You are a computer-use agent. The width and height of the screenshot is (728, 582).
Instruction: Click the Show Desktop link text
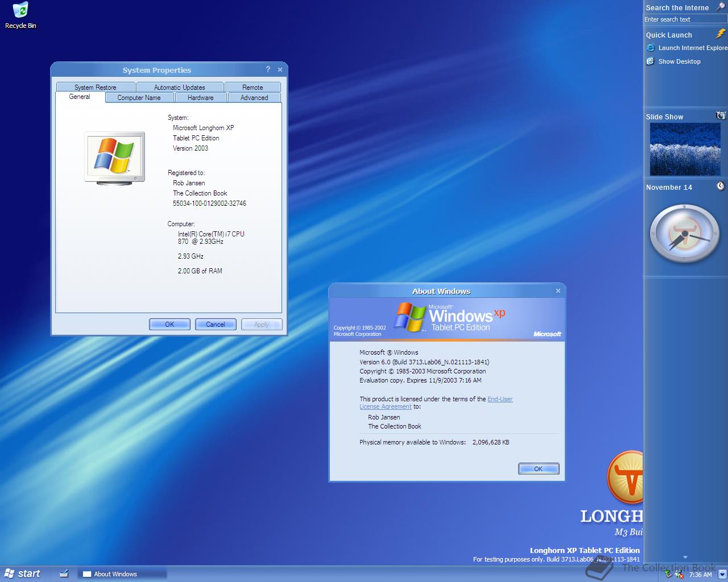pos(680,61)
